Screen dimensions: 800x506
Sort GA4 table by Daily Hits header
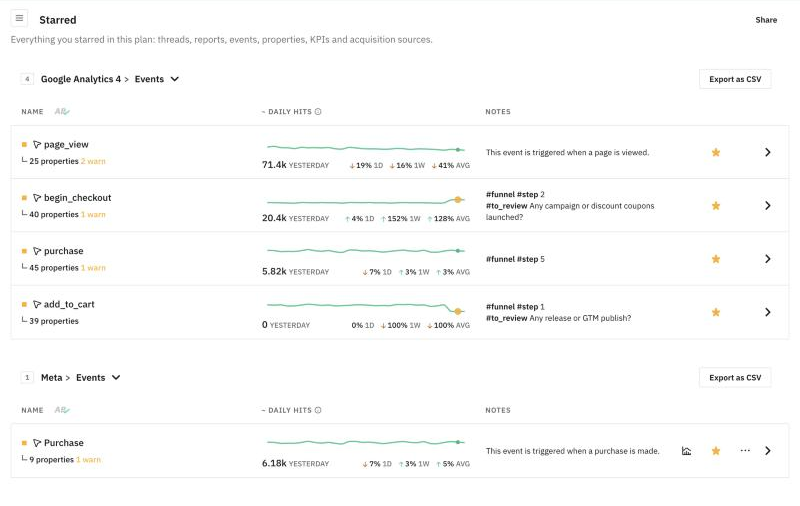coord(289,112)
